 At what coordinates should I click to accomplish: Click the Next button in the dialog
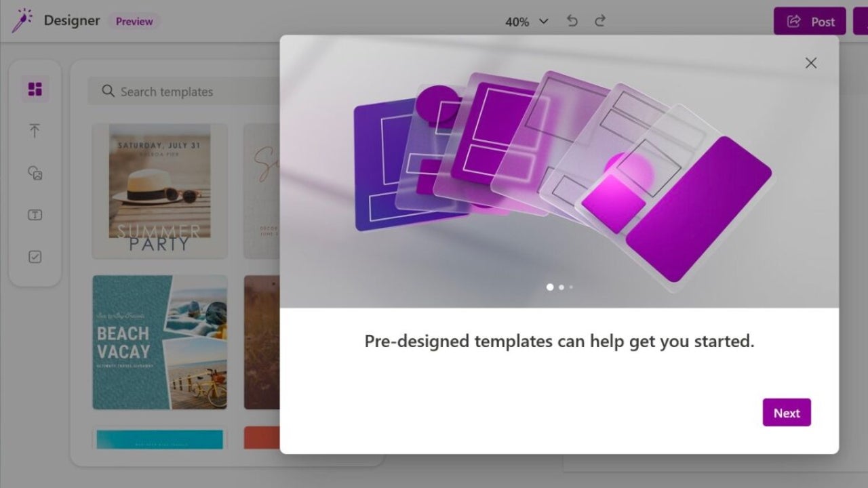click(786, 412)
